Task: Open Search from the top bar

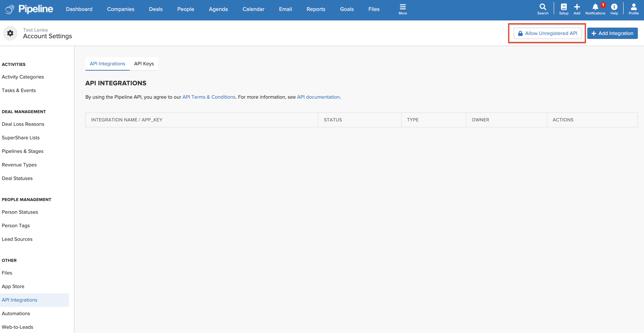Action: click(x=543, y=9)
